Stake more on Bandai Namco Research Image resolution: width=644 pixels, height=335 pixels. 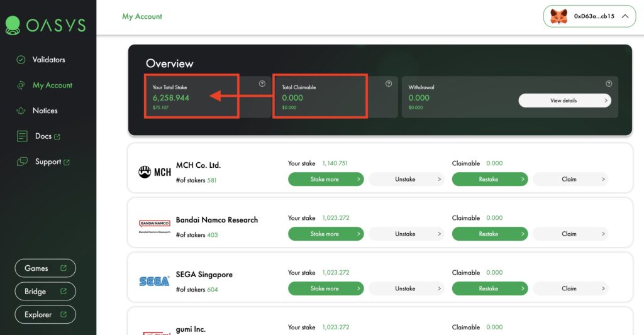click(326, 234)
